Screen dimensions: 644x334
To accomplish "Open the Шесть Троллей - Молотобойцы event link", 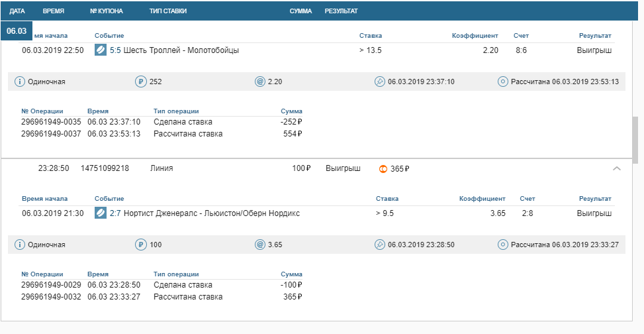I will coord(181,50).
